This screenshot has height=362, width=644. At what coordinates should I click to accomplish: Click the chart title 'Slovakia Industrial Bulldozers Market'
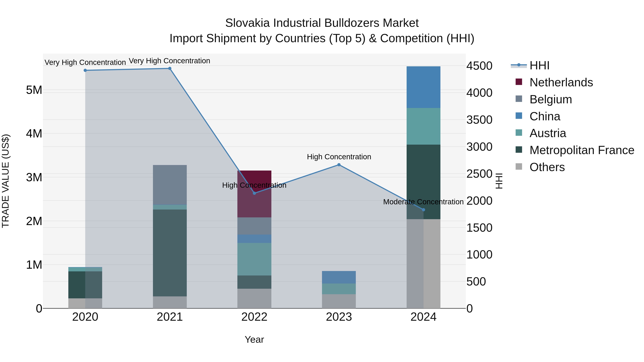[x=322, y=23]
